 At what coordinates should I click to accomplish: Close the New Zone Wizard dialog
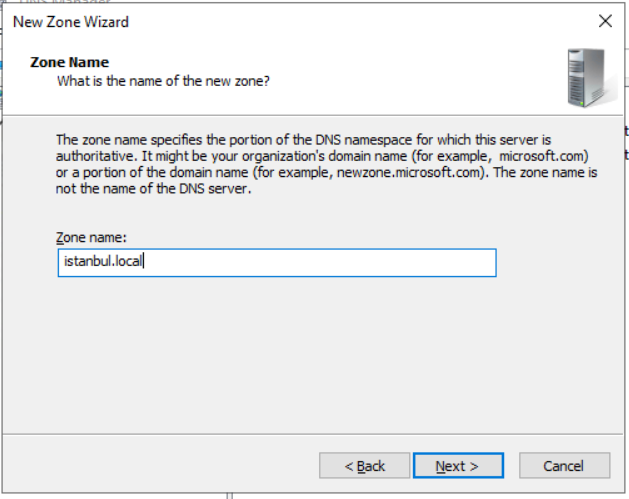(604, 21)
